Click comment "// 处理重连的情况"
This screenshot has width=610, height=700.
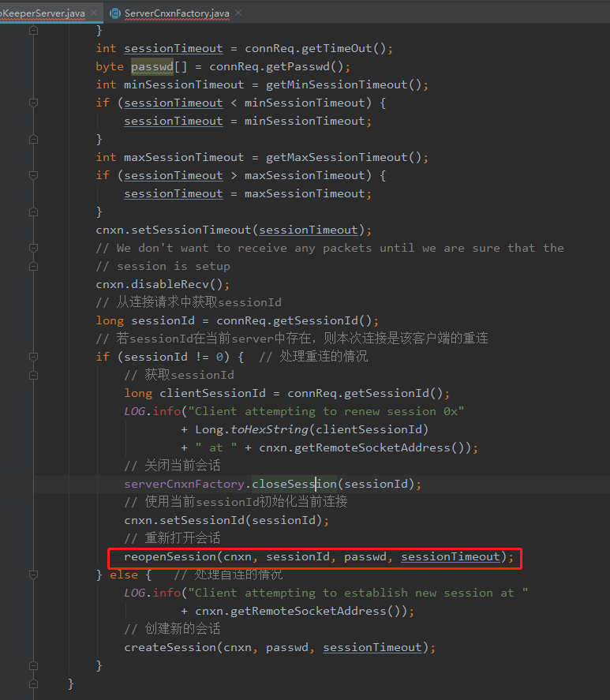[313, 357]
